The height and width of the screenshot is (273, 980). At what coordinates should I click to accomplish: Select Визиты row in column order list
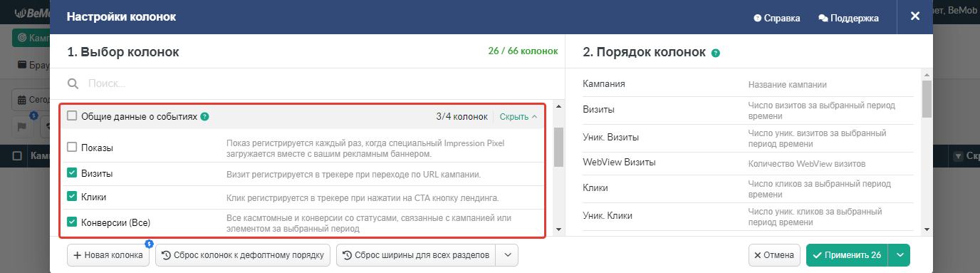[x=748, y=110]
